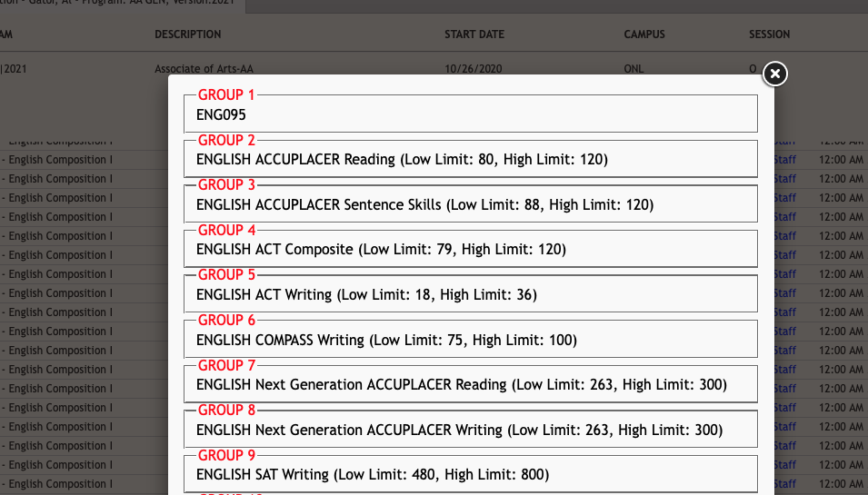Select ENGLISH ACCUPLACER Reading requirement text
Image resolution: width=868 pixels, height=495 pixels.
[402, 160]
